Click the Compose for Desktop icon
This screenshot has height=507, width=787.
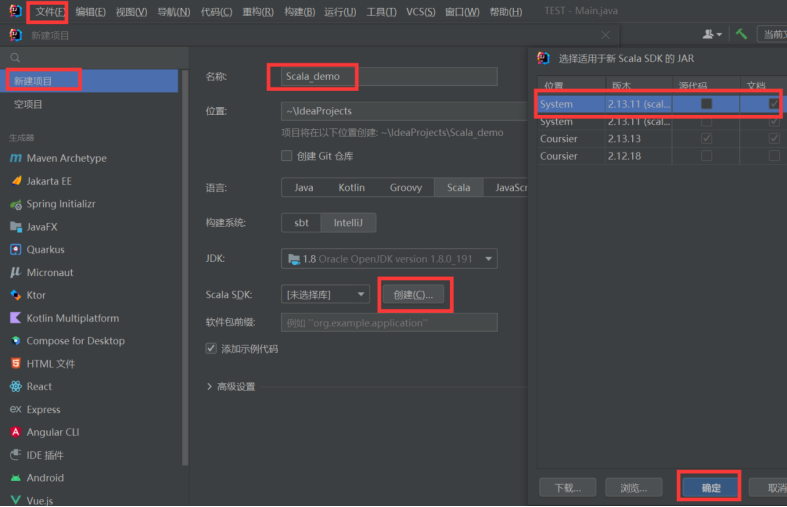pyautogui.click(x=16, y=341)
